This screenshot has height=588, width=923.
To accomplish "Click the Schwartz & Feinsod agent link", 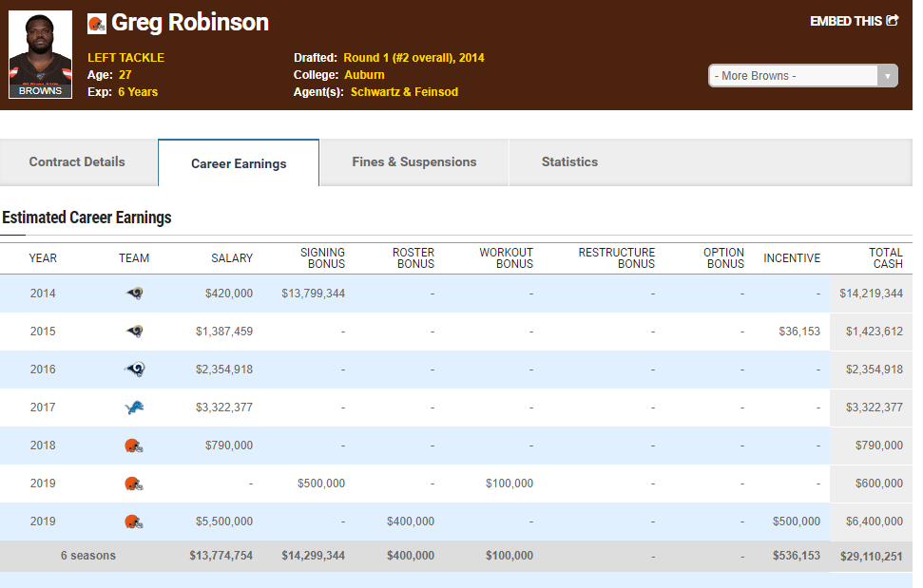I will click(x=404, y=92).
